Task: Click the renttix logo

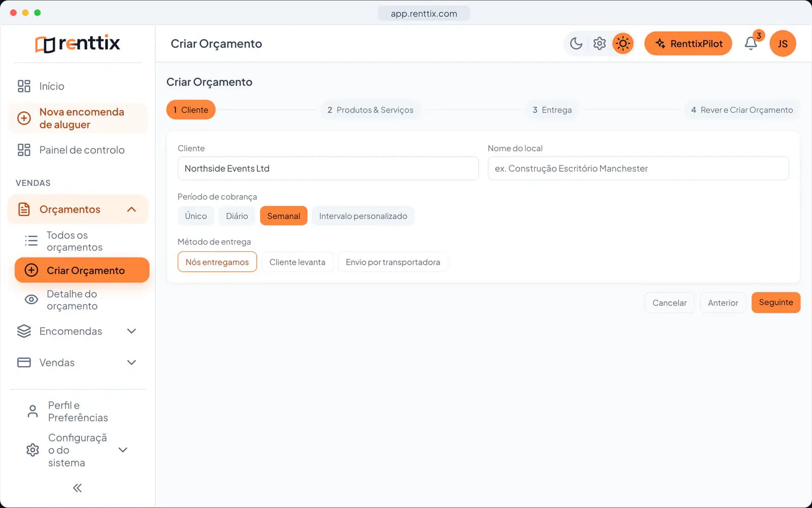Action: click(x=78, y=44)
